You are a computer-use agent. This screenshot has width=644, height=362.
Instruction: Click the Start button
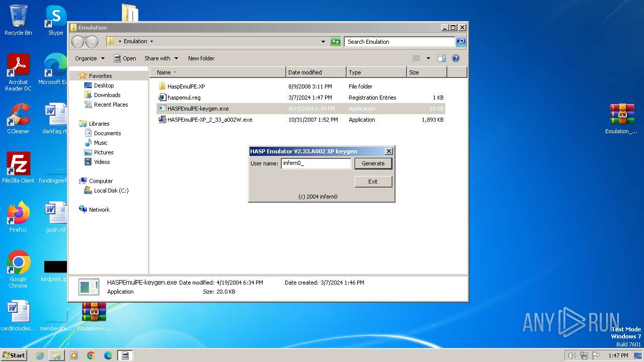click(x=14, y=355)
